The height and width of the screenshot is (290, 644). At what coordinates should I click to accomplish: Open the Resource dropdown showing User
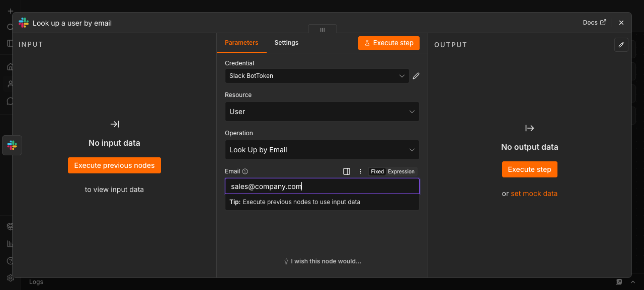[x=322, y=112]
